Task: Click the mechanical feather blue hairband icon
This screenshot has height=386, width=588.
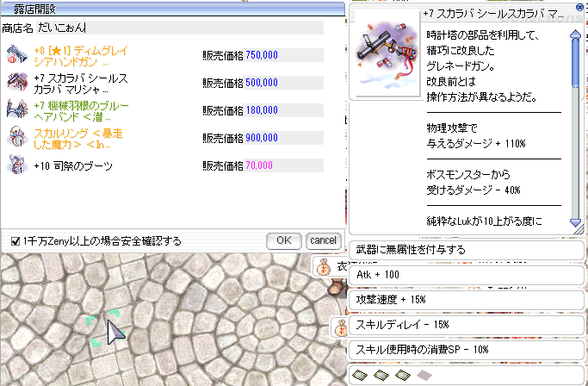Action: pos(16,109)
